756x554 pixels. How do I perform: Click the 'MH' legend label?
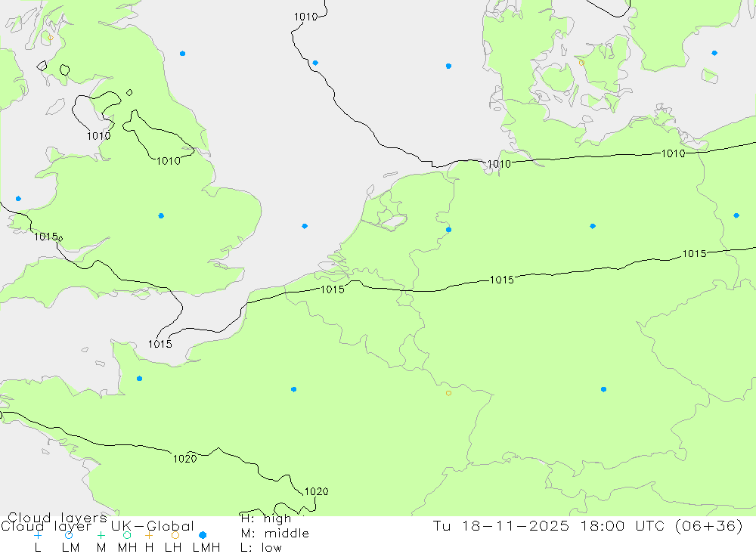click(x=127, y=548)
